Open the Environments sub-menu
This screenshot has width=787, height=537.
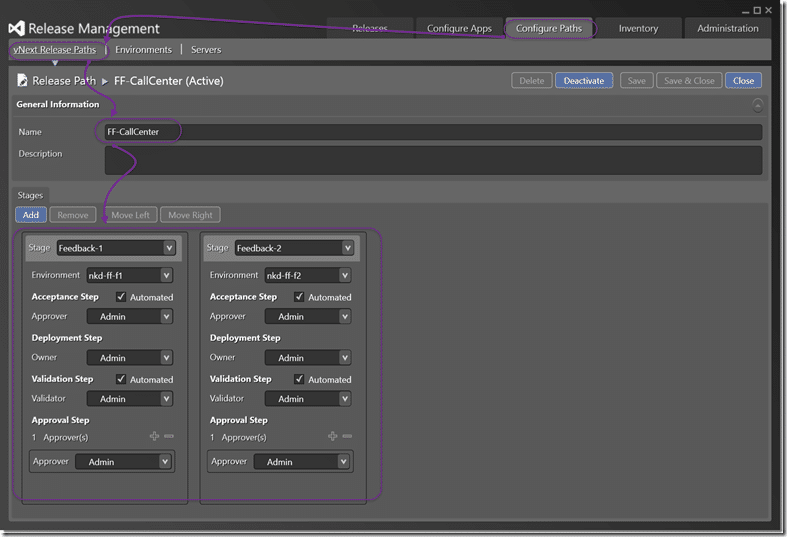[143, 50]
